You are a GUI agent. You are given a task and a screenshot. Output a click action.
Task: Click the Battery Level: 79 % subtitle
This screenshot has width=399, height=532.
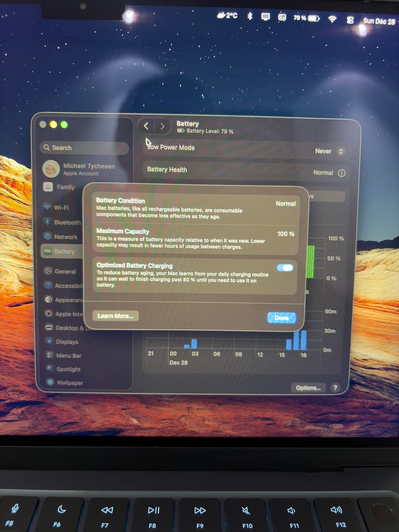[210, 131]
